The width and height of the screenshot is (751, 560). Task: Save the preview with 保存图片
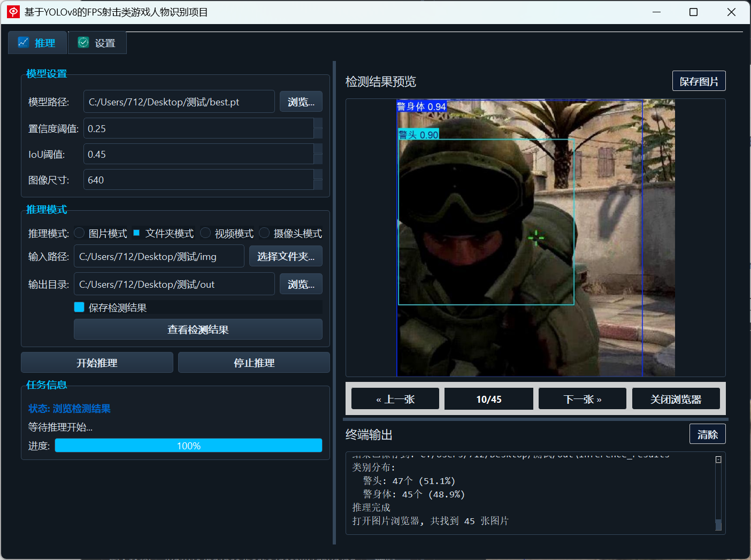click(699, 81)
